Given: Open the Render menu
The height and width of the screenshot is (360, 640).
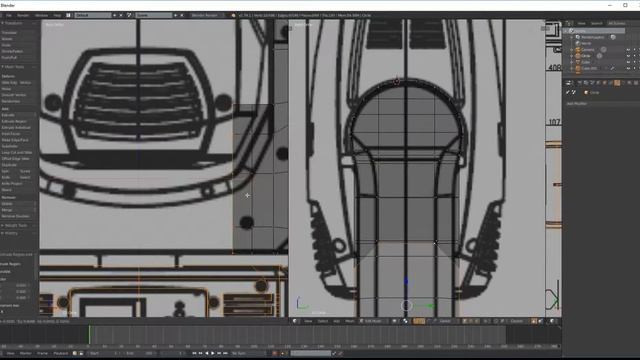Looking at the screenshot, I should click(23, 15).
